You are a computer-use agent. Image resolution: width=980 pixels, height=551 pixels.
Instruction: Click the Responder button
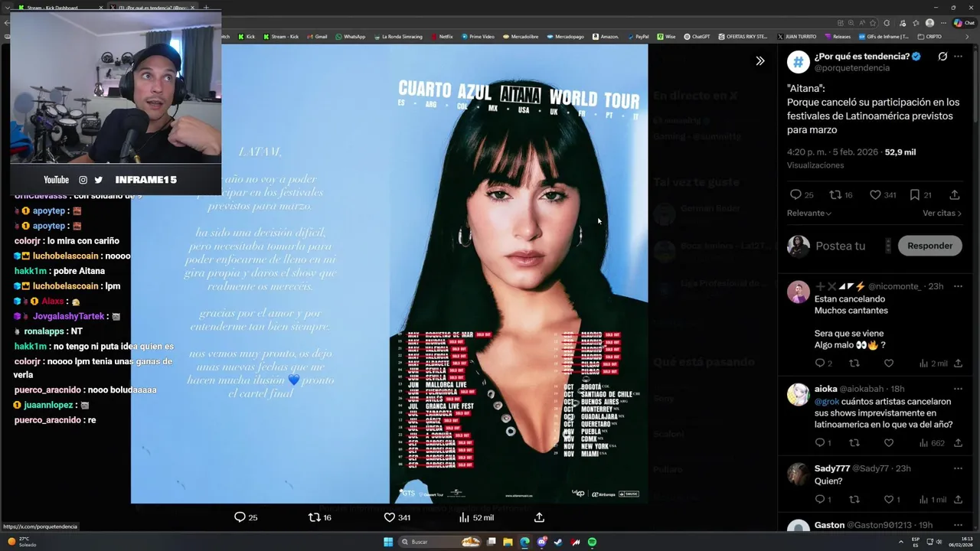pyautogui.click(x=929, y=246)
